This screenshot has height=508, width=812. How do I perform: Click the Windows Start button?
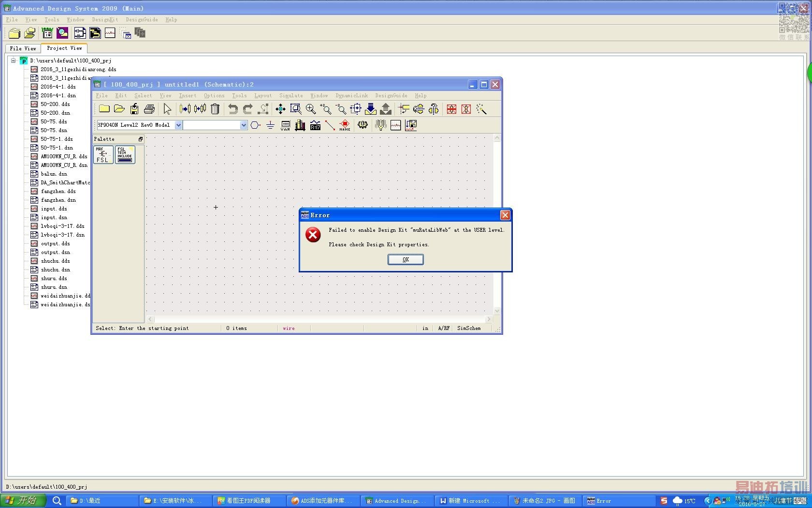tap(23, 501)
